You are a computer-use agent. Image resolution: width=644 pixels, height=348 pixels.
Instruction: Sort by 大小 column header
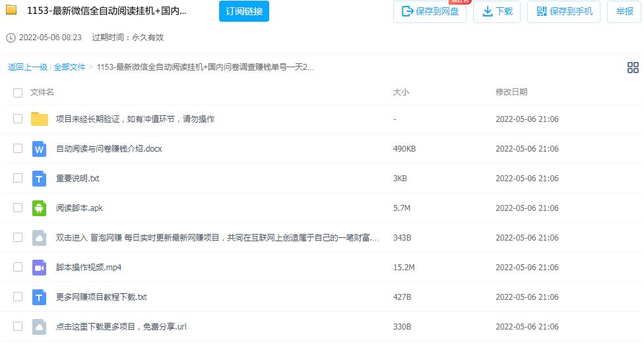tap(401, 92)
